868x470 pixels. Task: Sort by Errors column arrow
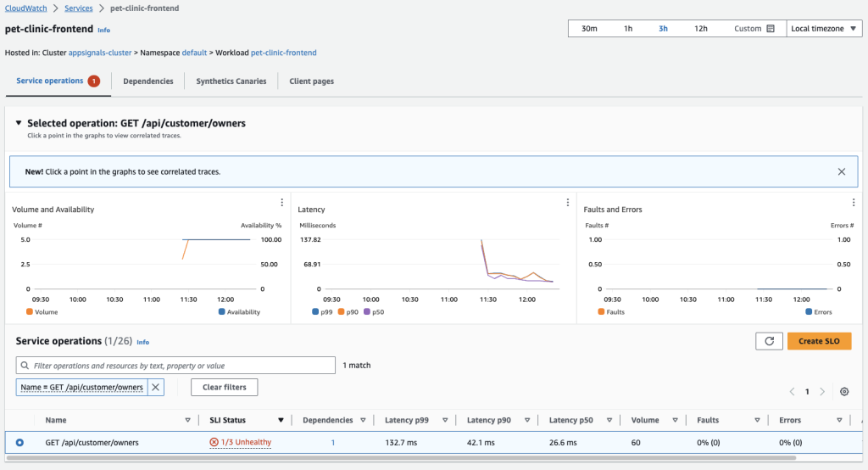839,420
